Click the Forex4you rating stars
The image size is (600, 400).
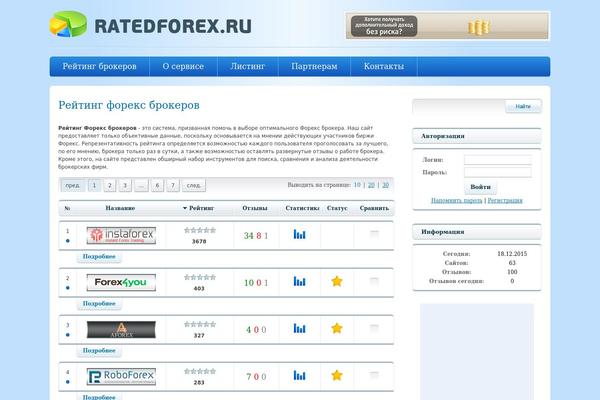point(200,277)
